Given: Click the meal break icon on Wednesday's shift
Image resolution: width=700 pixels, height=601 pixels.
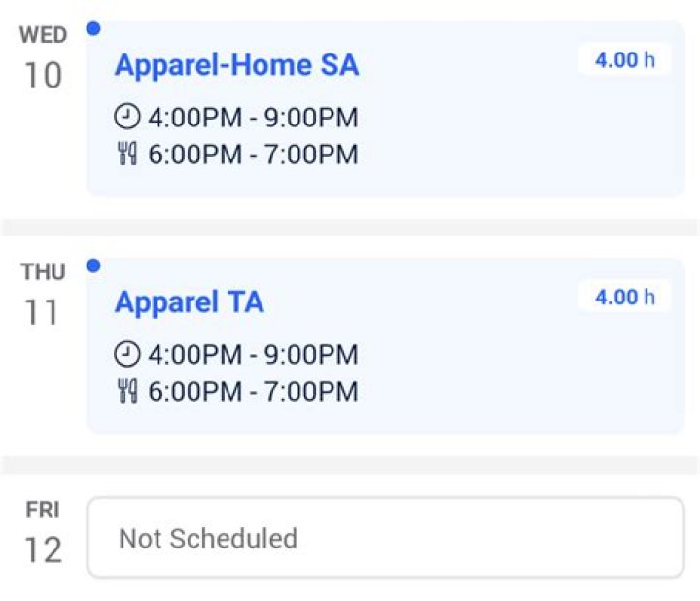Looking at the screenshot, I should (127, 155).
